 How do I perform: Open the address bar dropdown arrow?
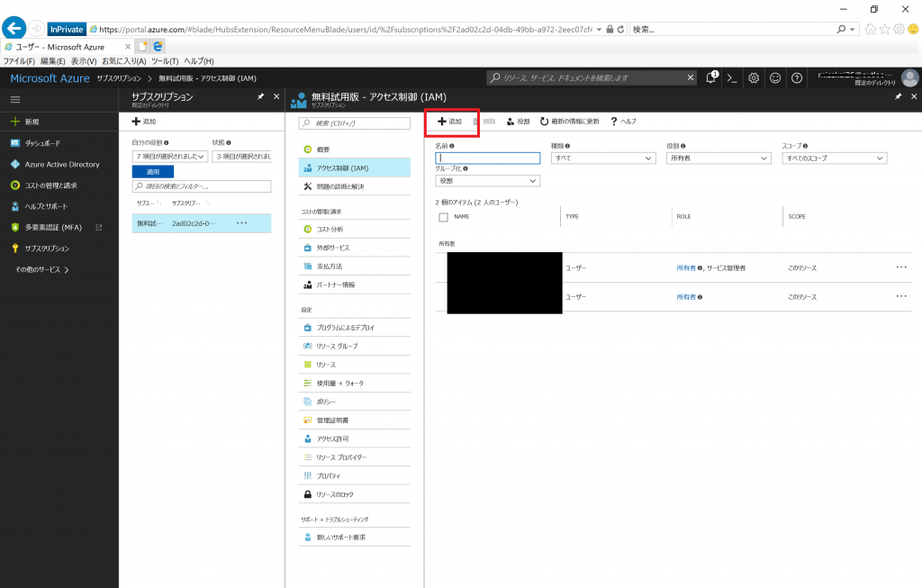599,29
